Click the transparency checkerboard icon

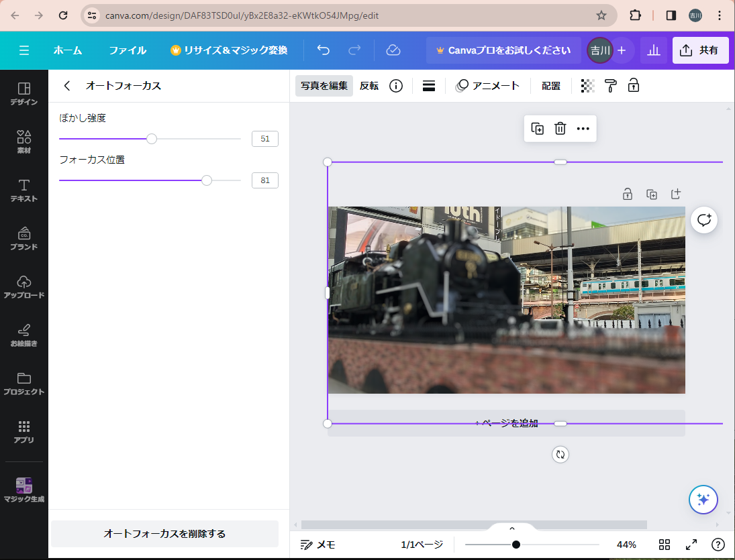pyautogui.click(x=587, y=86)
